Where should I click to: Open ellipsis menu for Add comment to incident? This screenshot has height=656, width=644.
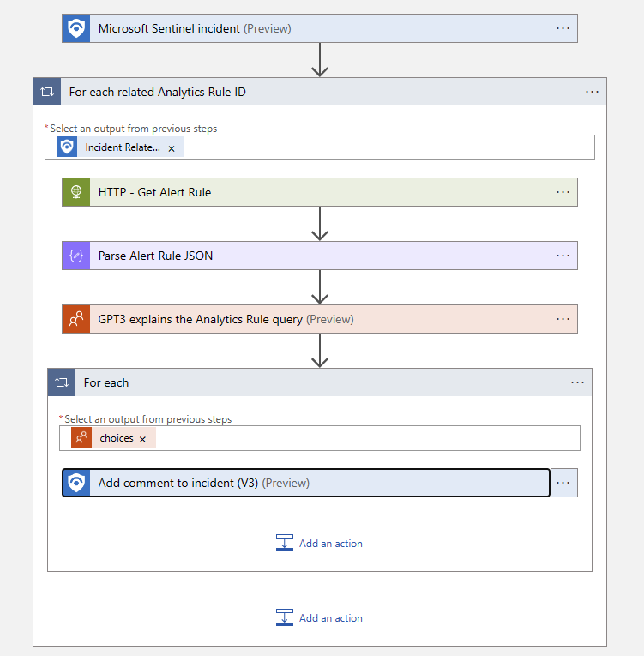563,483
